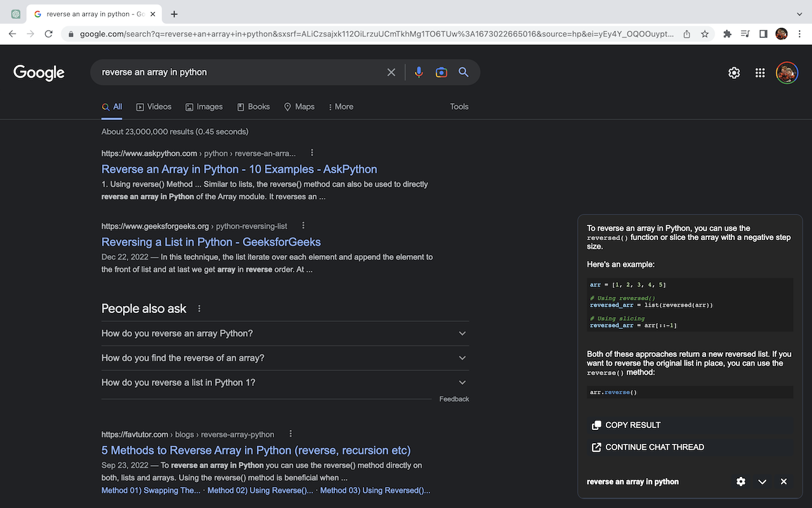Open Chrome profile avatar in toolbar

[782, 34]
